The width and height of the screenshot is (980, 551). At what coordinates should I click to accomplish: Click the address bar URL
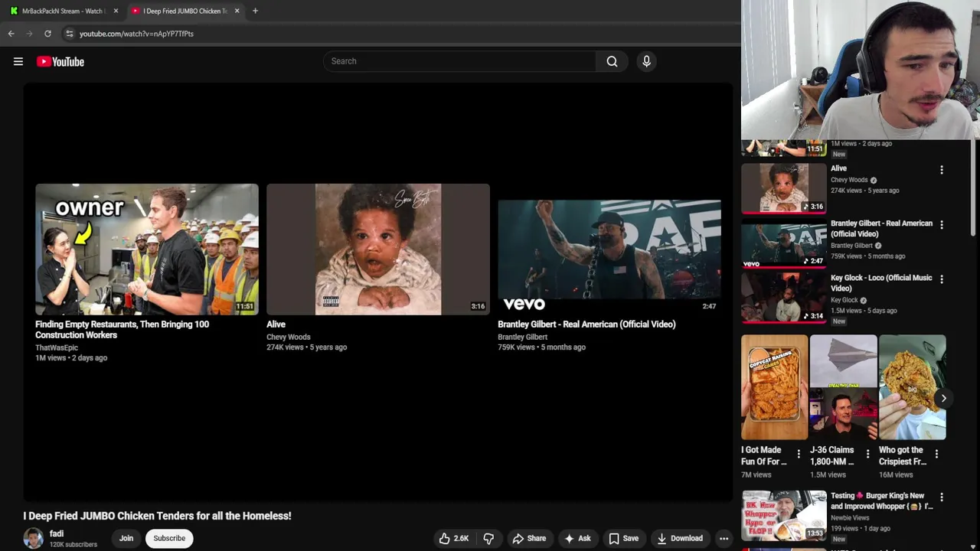pyautogui.click(x=136, y=34)
